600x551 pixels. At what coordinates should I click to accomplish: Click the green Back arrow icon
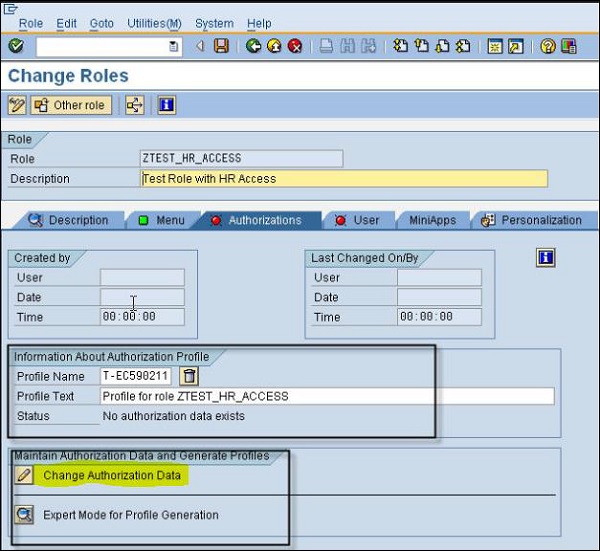pyautogui.click(x=254, y=46)
